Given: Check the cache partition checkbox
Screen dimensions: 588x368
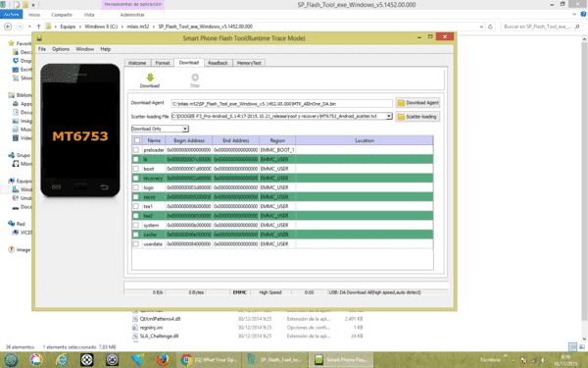Looking at the screenshot, I should point(136,235).
